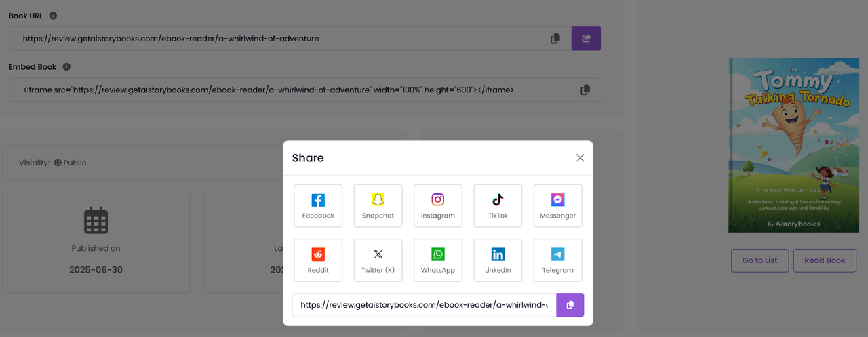This screenshot has height=337, width=868.
Task: Copy the share link in the dialog
Action: 570,305
